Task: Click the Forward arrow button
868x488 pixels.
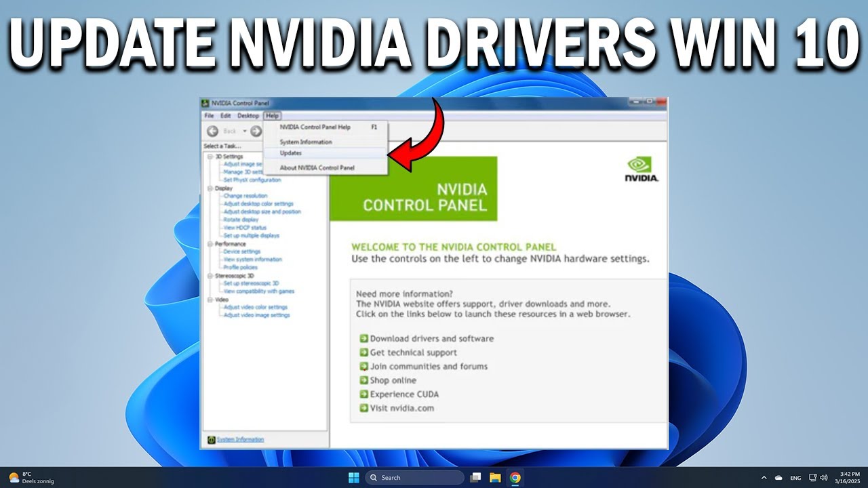Action: click(x=256, y=131)
